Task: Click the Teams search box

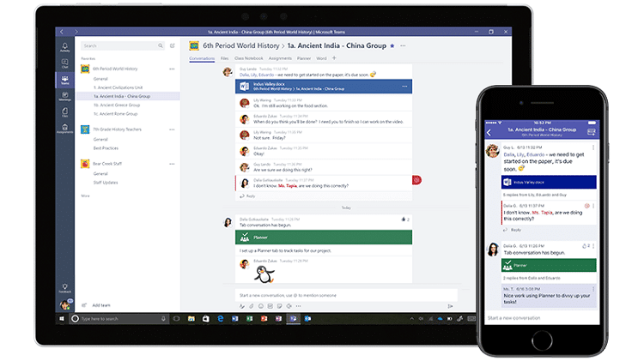Action: 123,45
